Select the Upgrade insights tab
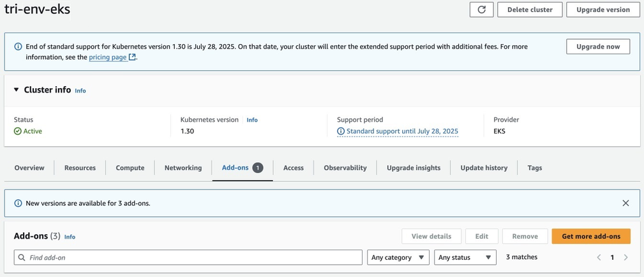This screenshot has width=644, height=277. tap(414, 168)
